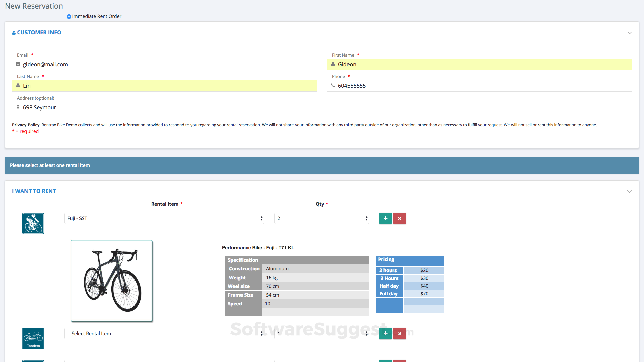Click green plus on Tandem row

pyautogui.click(x=385, y=334)
